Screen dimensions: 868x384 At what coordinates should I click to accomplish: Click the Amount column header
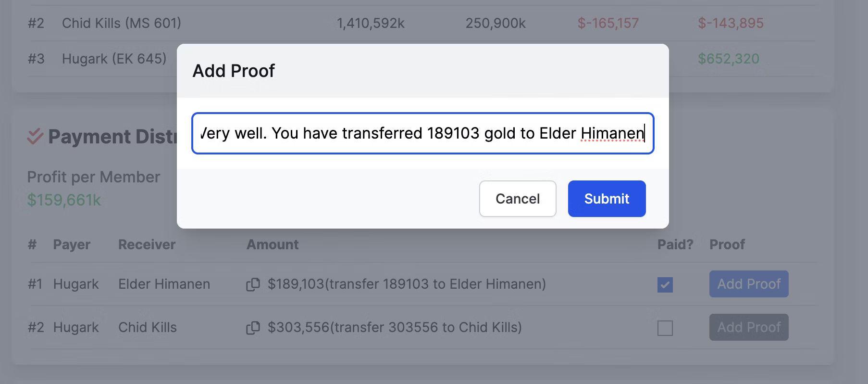pos(273,244)
